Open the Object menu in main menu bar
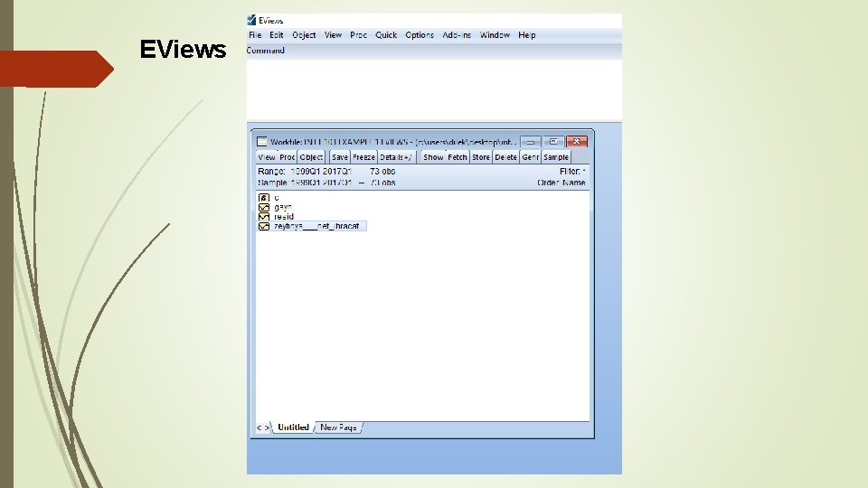 (304, 35)
